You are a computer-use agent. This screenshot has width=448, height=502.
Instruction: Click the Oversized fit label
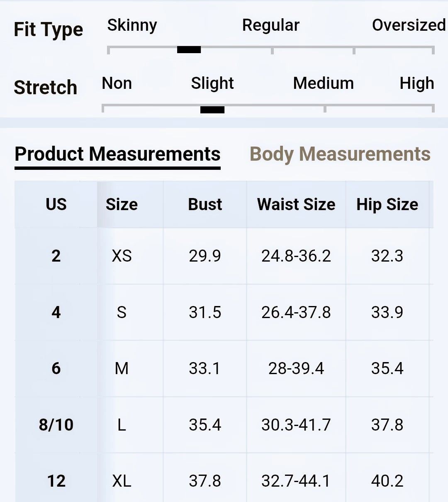[409, 25]
